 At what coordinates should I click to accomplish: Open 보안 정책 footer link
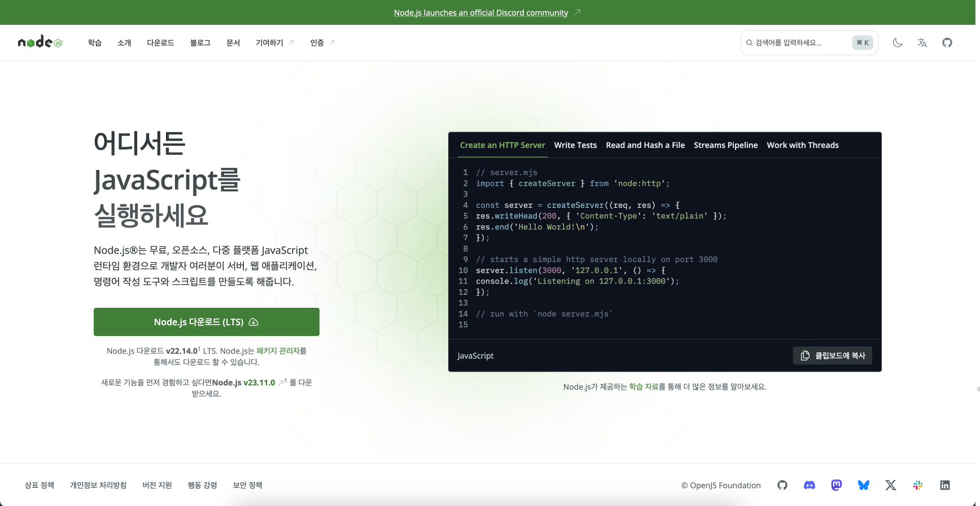coord(247,485)
